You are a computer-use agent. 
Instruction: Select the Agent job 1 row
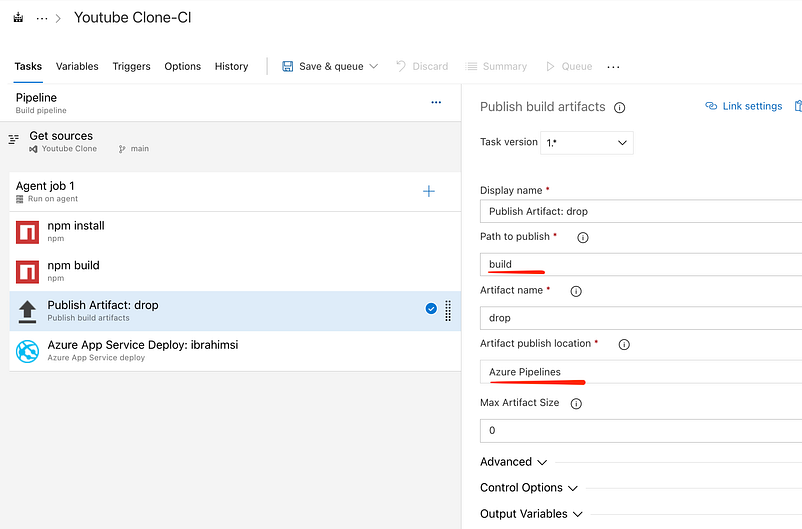point(235,191)
